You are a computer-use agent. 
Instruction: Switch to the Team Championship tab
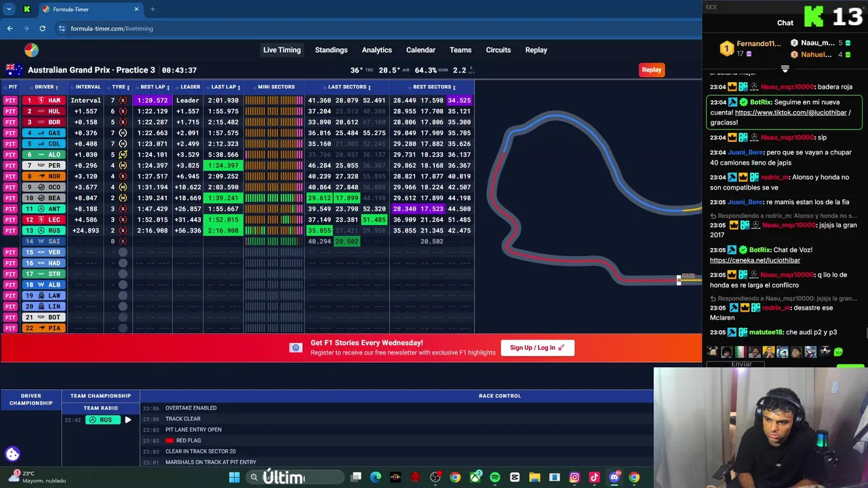[101, 396]
